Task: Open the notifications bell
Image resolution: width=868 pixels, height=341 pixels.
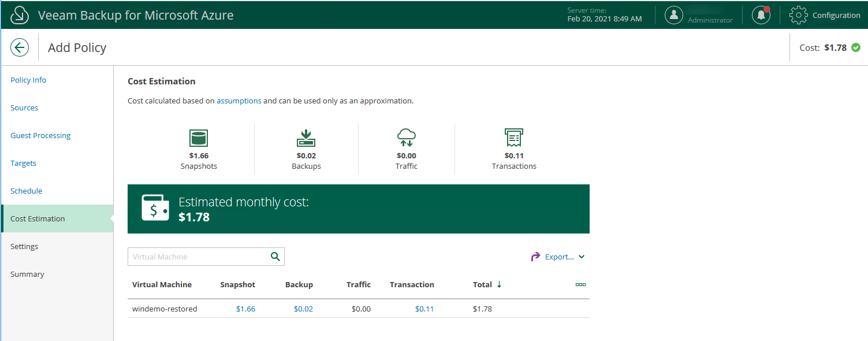Action: [x=761, y=16]
